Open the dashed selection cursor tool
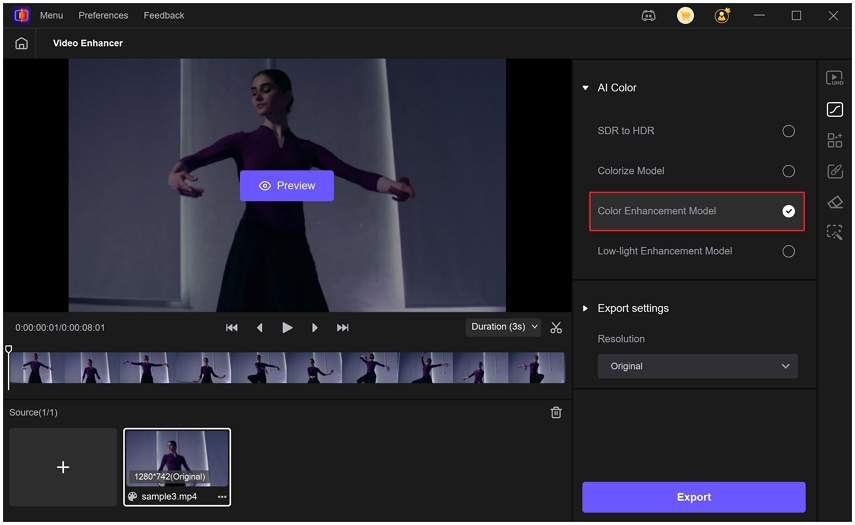 (x=834, y=233)
